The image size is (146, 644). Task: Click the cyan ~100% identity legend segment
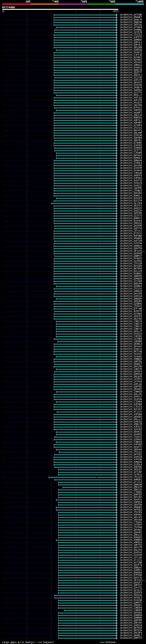point(130,4)
